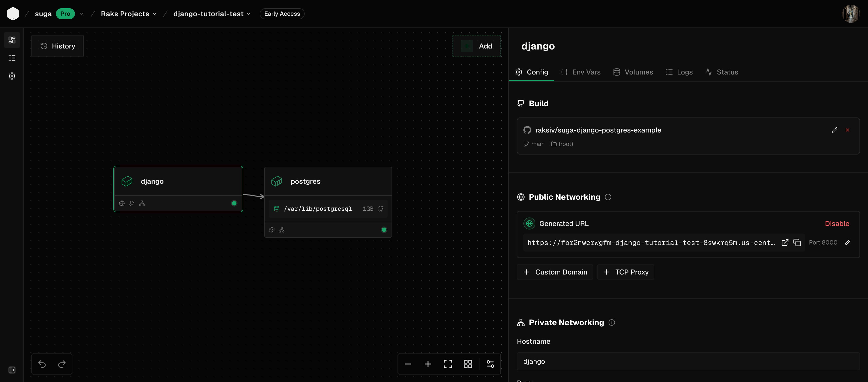Image resolution: width=868 pixels, height=382 pixels.
Task: Click the django node globe icon
Action: (122, 203)
